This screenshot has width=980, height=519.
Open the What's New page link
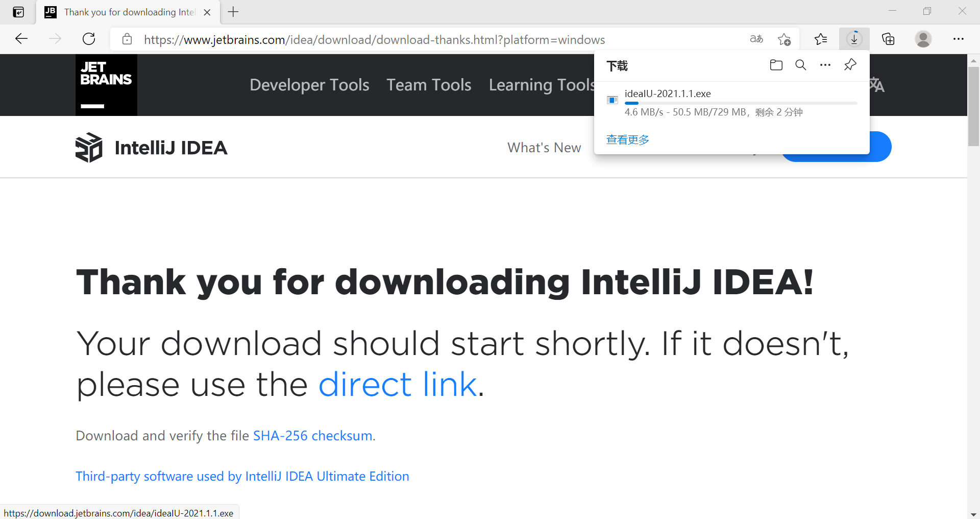(544, 148)
